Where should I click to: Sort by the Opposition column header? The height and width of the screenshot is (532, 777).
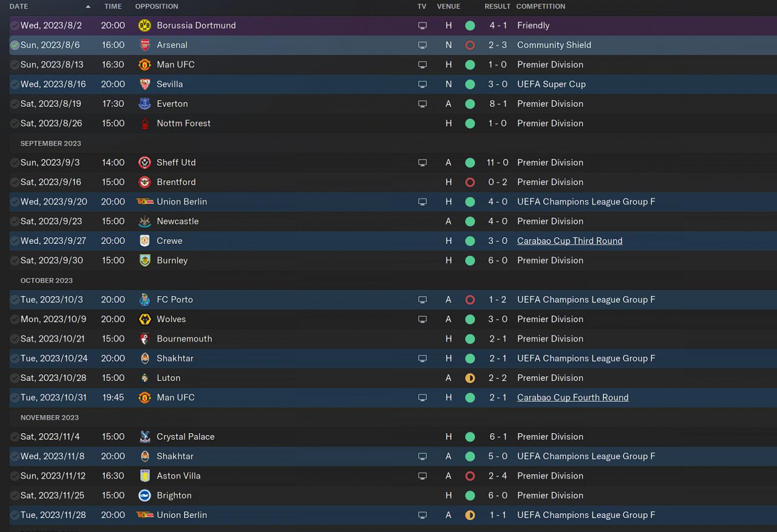pyautogui.click(x=157, y=7)
